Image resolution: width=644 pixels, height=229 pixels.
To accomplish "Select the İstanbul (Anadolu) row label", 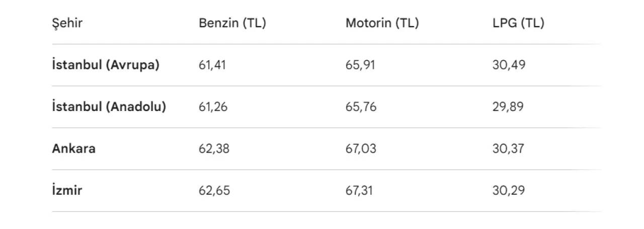I will coord(109,107).
